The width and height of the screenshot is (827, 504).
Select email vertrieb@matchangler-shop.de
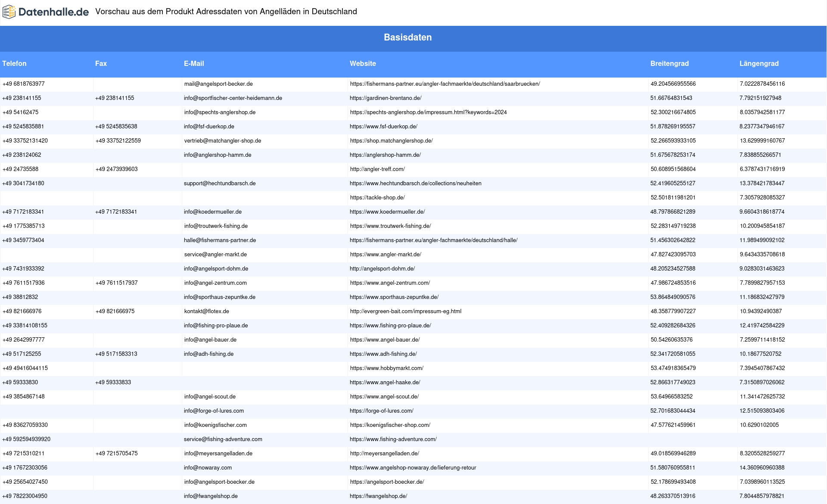(223, 141)
